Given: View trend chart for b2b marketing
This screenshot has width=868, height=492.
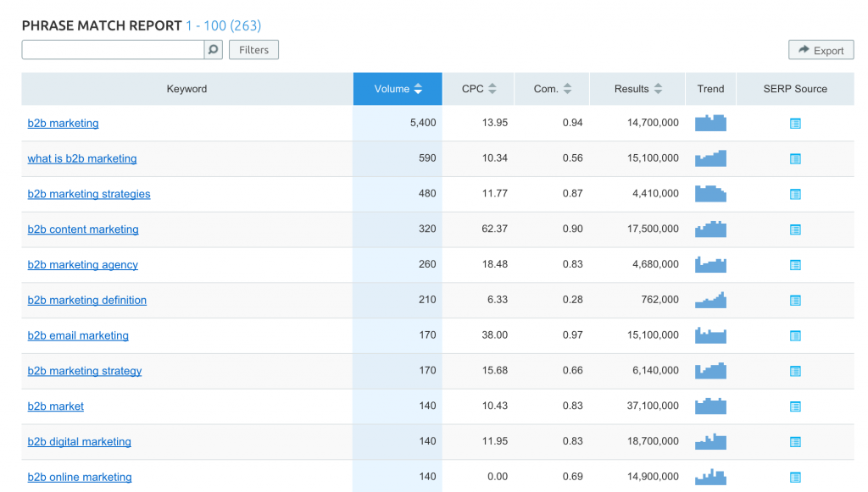Looking at the screenshot, I should pos(711,123).
